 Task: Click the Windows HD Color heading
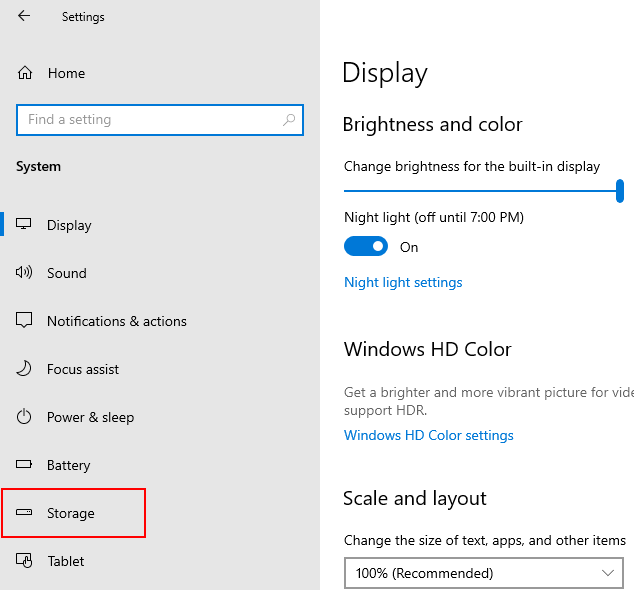coord(428,349)
